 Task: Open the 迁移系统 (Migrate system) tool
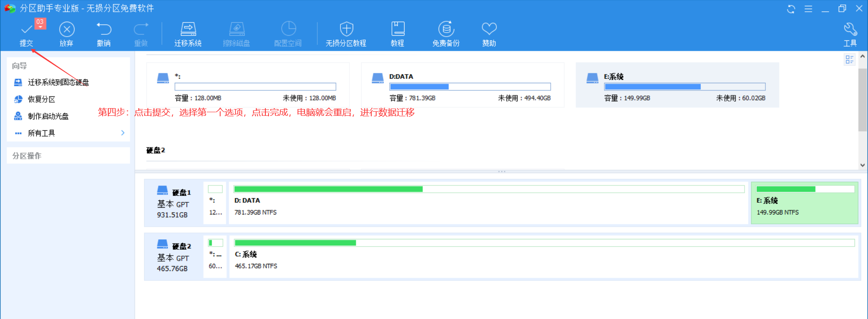(188, 29)
